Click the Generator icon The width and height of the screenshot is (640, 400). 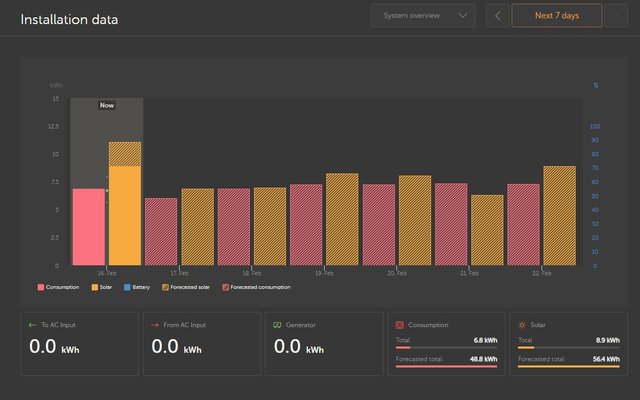coord(277,325)
